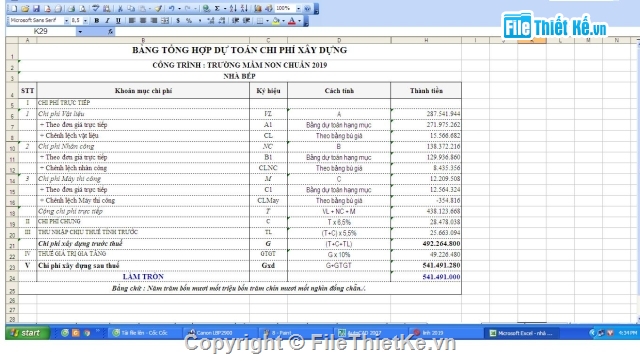Expand the AutoSum function dropdown arrow
This screenshot has width=640, height=361.
click(x=225, y=9)
